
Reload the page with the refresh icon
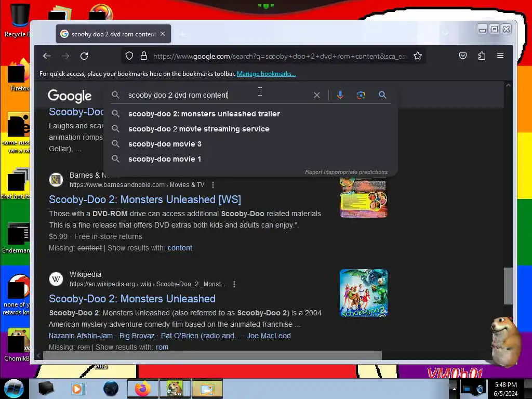pyautogui.click(x=84, y=56)
